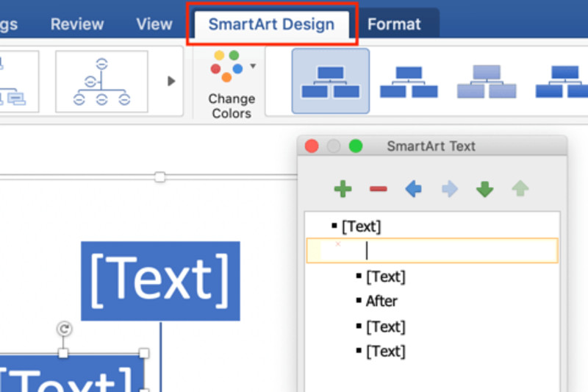Click the green plus add bullet icon

tap(343, 189)
